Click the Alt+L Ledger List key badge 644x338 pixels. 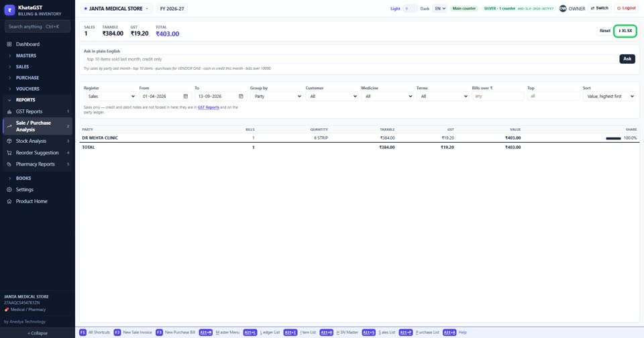(x=250, y=332)
